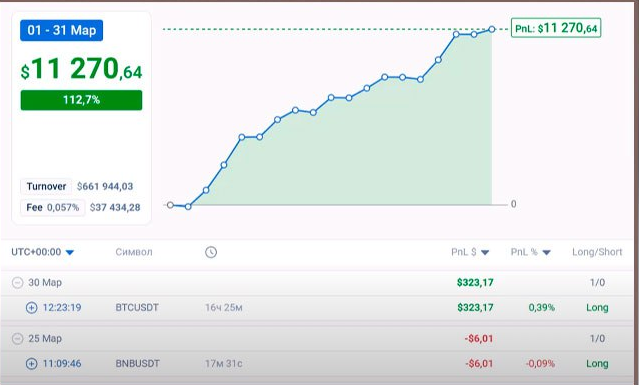Expand the 12:23:19 BTCUSDT trade
The height and width of the screenshot is (385, 639).
31,308
